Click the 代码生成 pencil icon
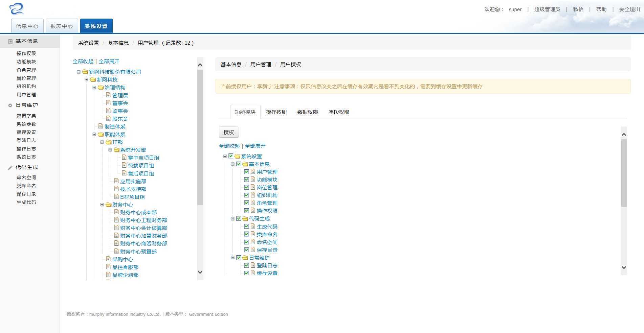The image size is (644, 333). pos(10,168)
